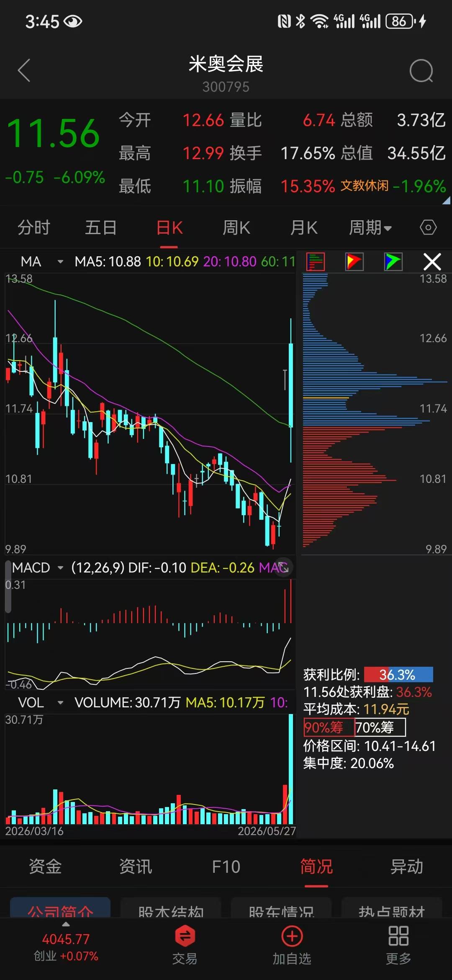452x980 pixels.
Task: Select the 70%筹 toggle
Action: [380, 727]
